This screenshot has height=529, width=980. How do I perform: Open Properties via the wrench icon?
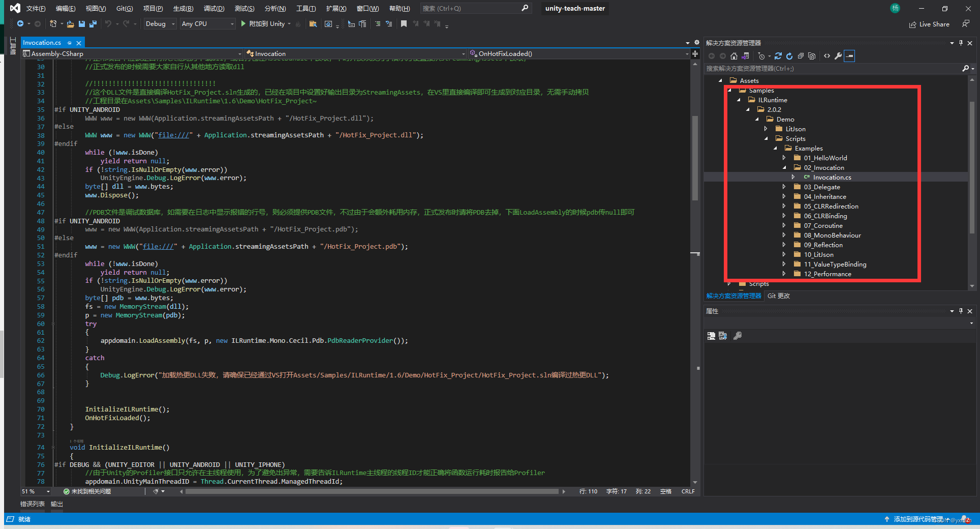838,56
